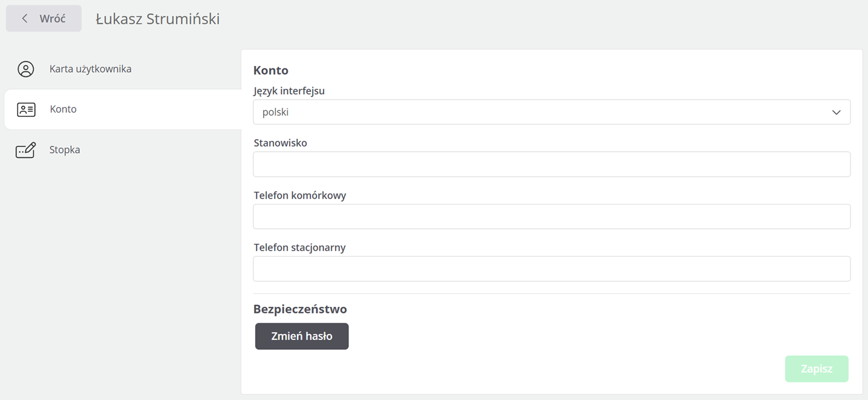Focus the Telefon komórkowy input field
This screenshot has width=868, height=400.
click(552, 217)
